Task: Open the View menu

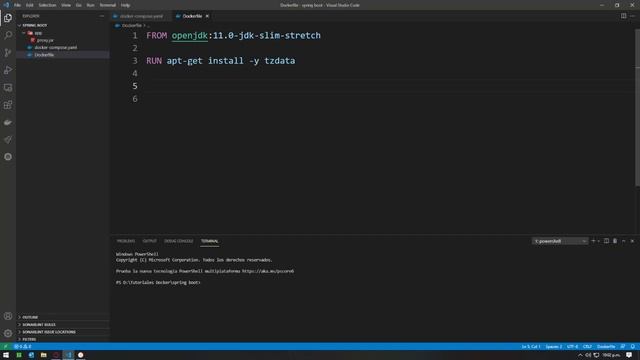Action: pyautogui.click(x=66, y=5)
